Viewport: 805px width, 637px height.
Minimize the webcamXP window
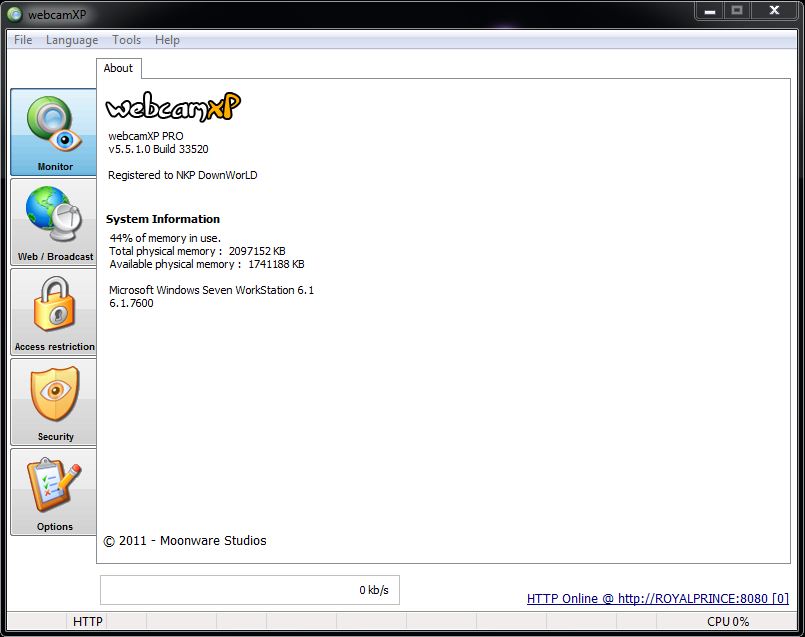pos(710,11)
